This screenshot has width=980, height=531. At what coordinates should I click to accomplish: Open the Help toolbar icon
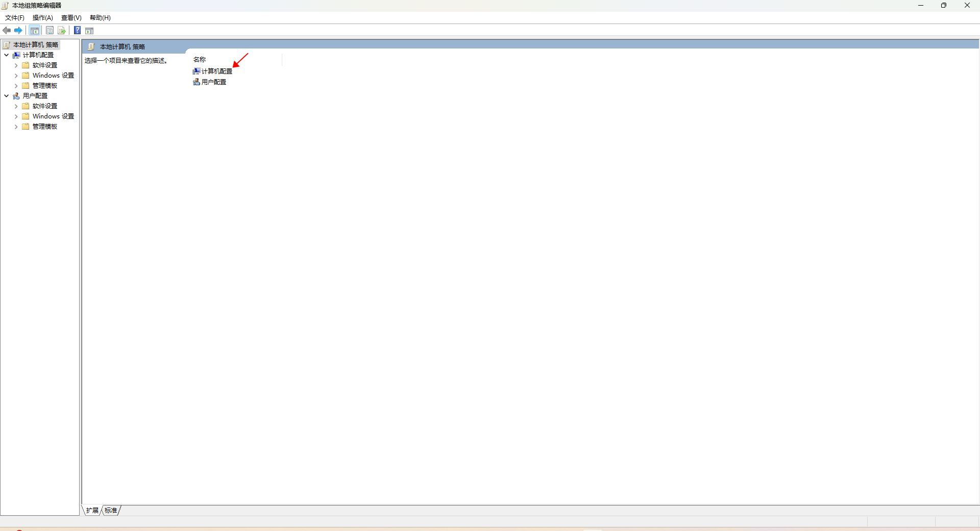point(77,31)
